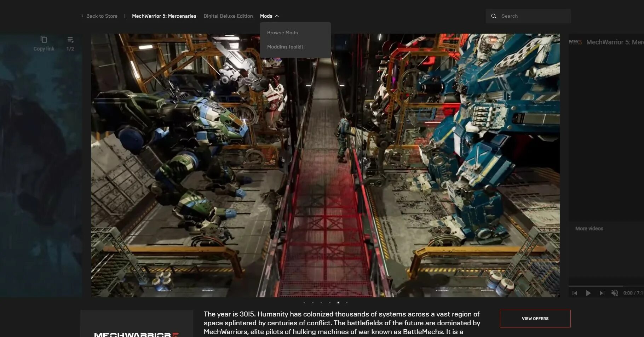Unmute the video player audio
Image resolution: width=644 pixels, height=337 pixels.
pyautogui.click(x=615, y=293)
